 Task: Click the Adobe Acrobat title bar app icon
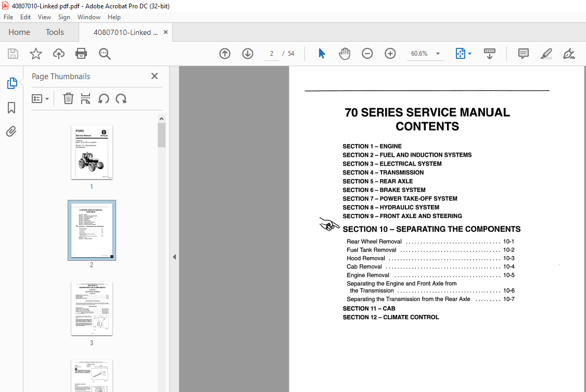tap(5, 6)
